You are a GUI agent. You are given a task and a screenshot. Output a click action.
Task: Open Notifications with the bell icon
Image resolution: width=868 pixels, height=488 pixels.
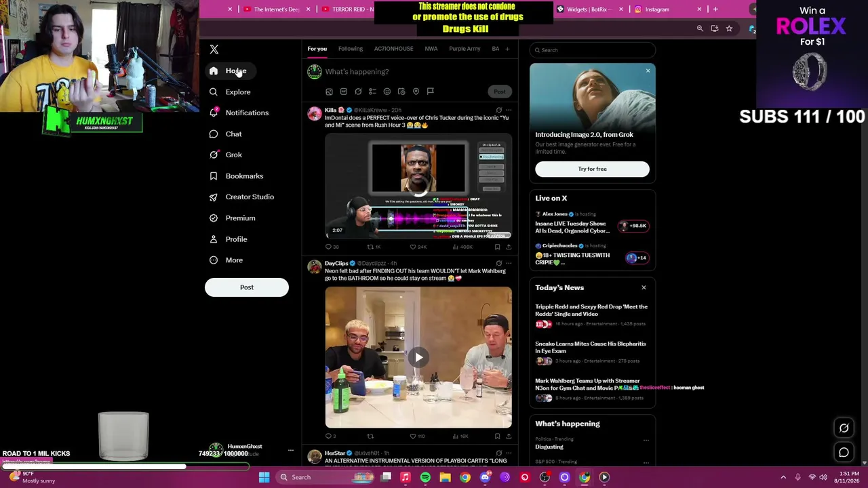[x=239, y=113]
